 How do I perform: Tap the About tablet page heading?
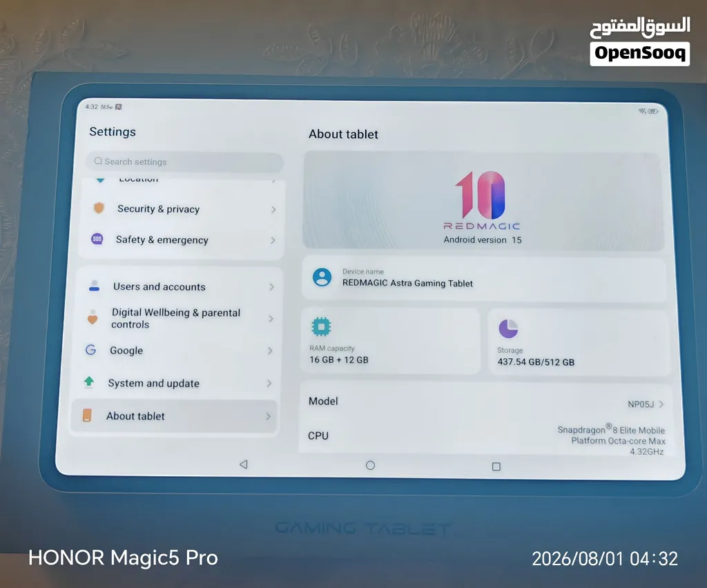tap(343, 135)
